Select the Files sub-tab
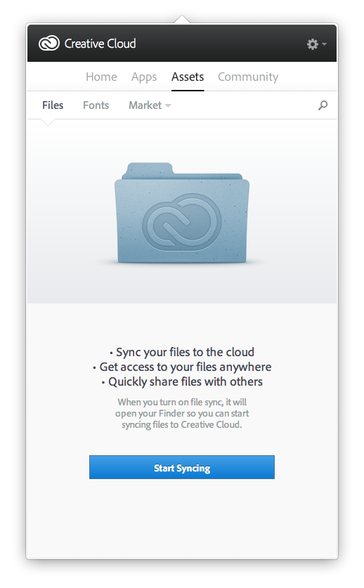Image resolution: width=364 pixels, height=588 pixels. pos(53,105)
